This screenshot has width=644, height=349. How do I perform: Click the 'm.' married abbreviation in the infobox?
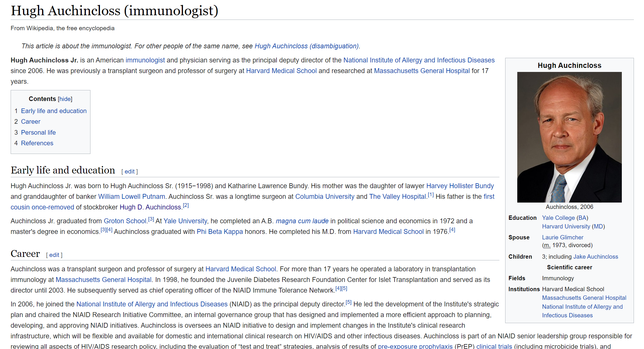click(547, 245)
